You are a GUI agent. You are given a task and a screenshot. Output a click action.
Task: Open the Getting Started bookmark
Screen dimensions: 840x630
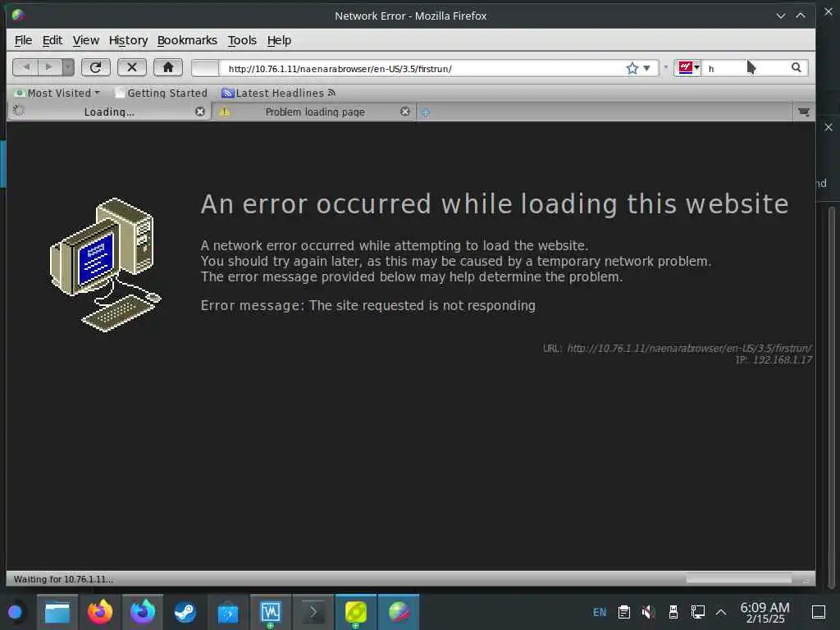(162, 93)
